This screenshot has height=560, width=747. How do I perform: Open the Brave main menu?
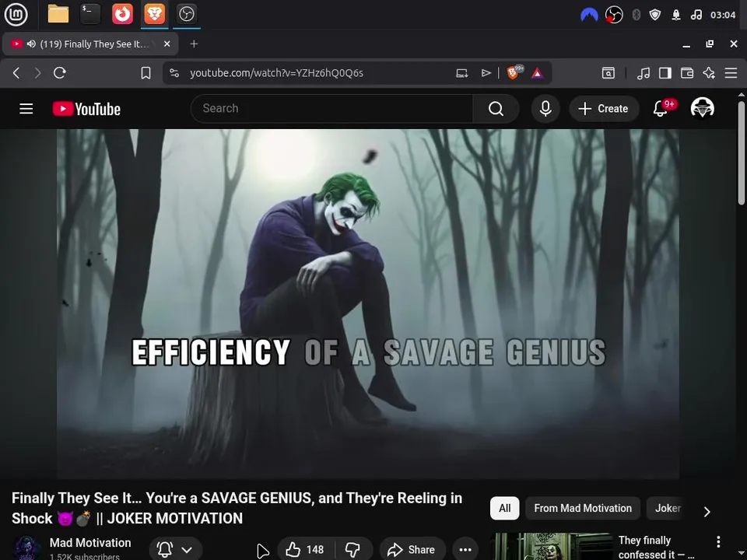[731, 73]
